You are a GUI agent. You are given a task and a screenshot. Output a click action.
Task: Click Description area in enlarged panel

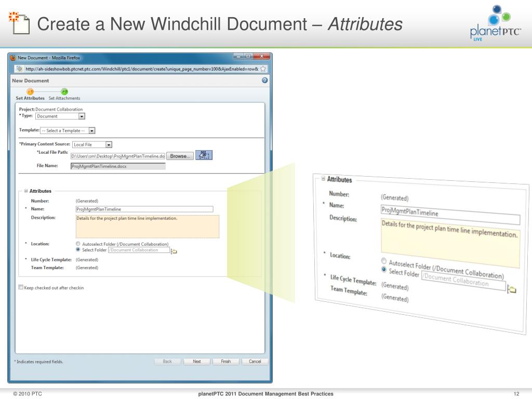click(450, 243)
